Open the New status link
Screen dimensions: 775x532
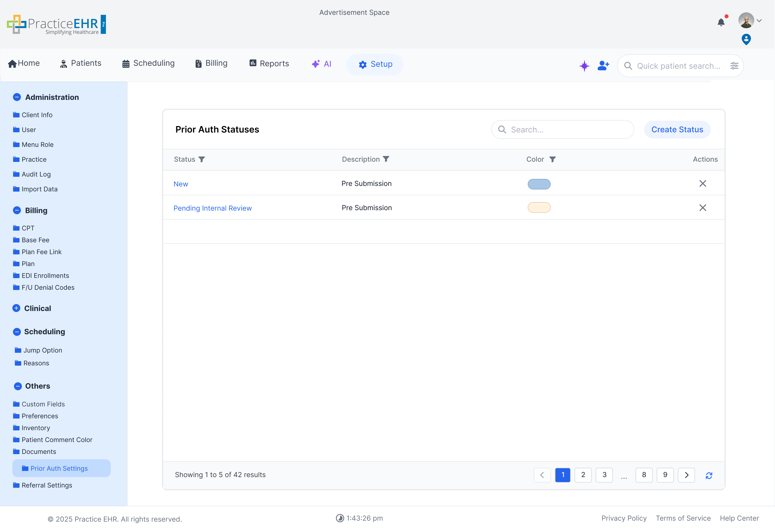click(x=181, y=184)
